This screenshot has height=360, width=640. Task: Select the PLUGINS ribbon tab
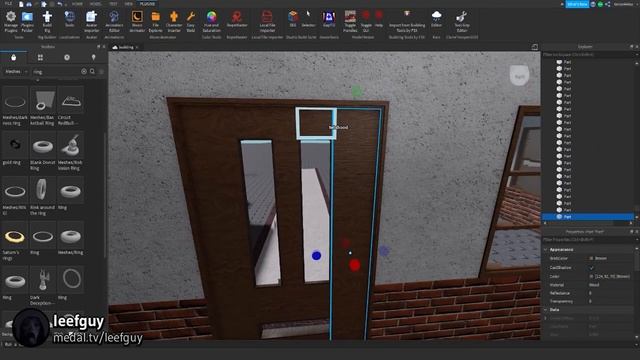click(x=147, y=4)
